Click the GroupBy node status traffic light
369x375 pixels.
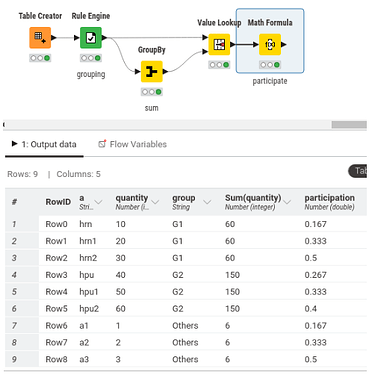pyautogui.click(x=152, y=92)
